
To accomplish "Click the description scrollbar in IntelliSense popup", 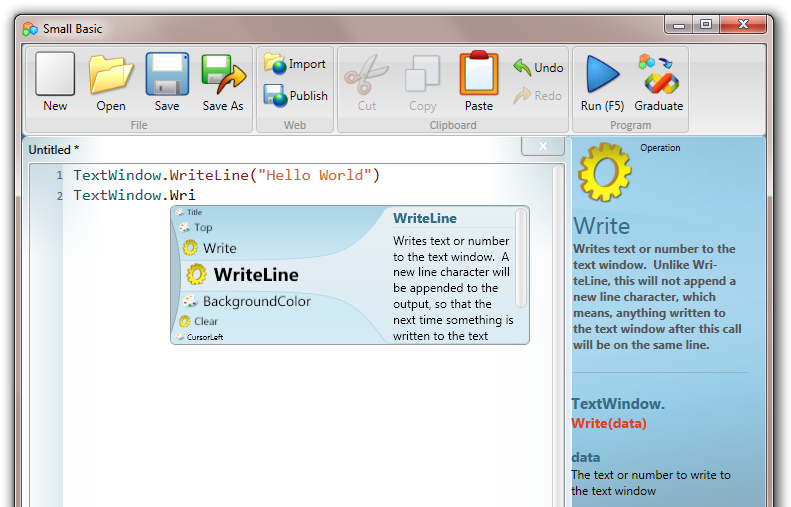I will [521, 258].
